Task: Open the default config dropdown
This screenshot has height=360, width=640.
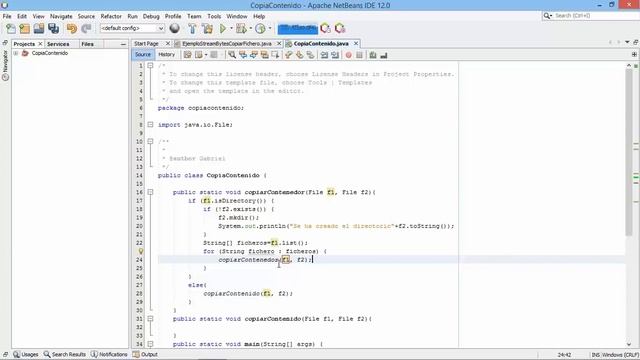Action: coord(132,28)
